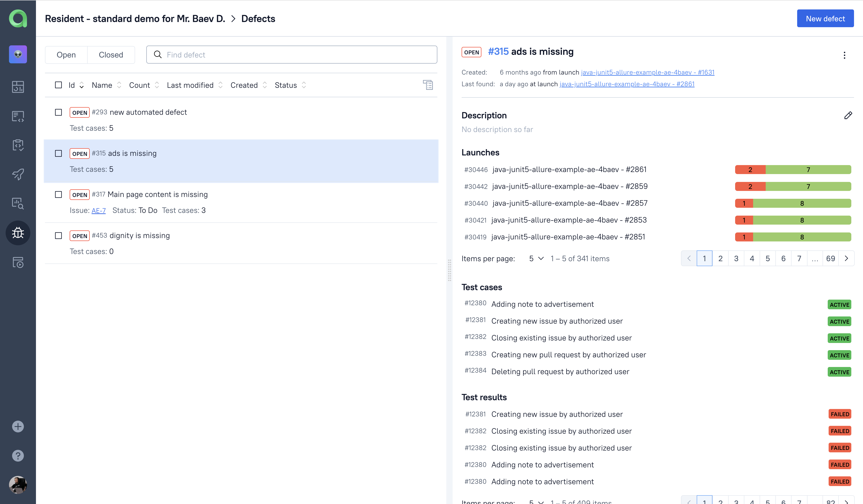
Task: Click the Find defect search field
Action: [x=291, y=55]
